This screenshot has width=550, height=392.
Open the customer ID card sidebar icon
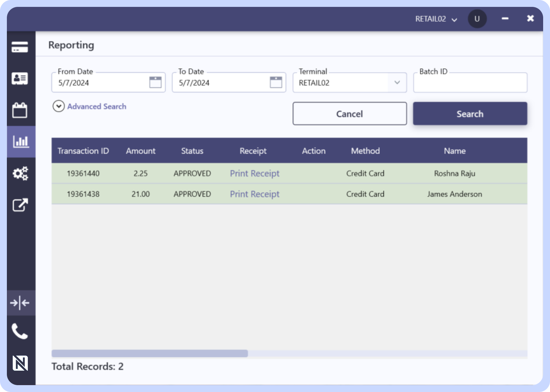click(20, 78)
